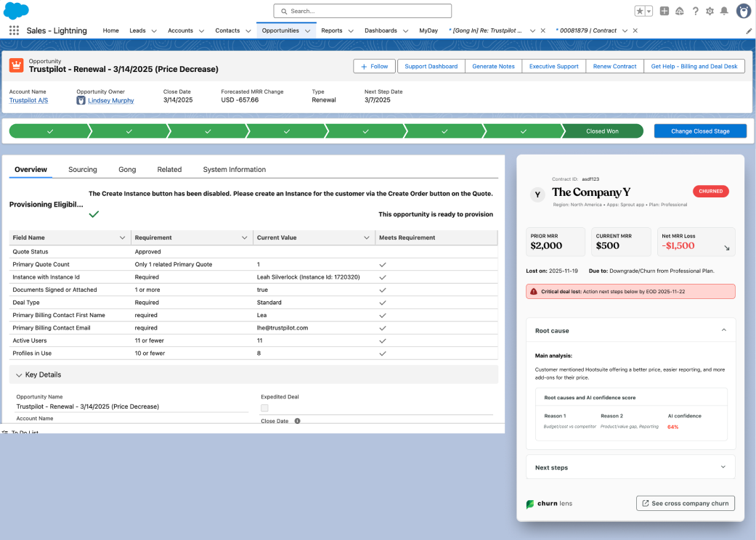756x540 pixels.
Task: Close the Gong In Re: Trustpilot tab
Action: coord(543,30)
